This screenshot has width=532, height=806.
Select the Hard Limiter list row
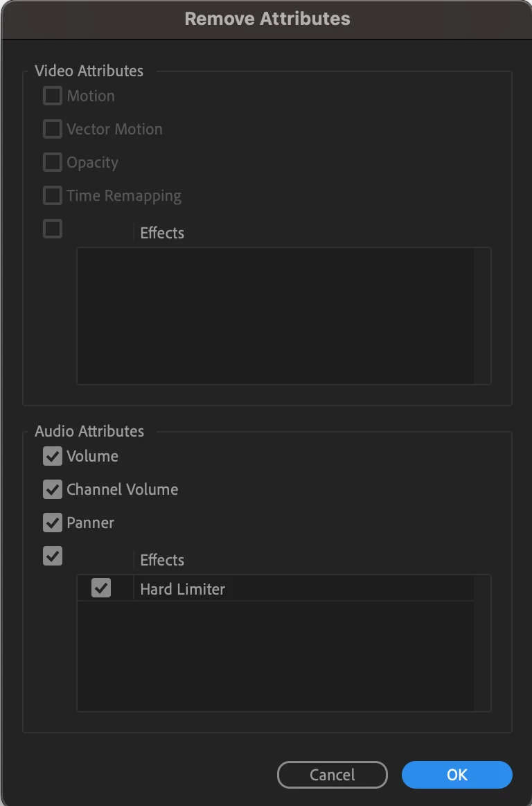(x=276, y=588)
